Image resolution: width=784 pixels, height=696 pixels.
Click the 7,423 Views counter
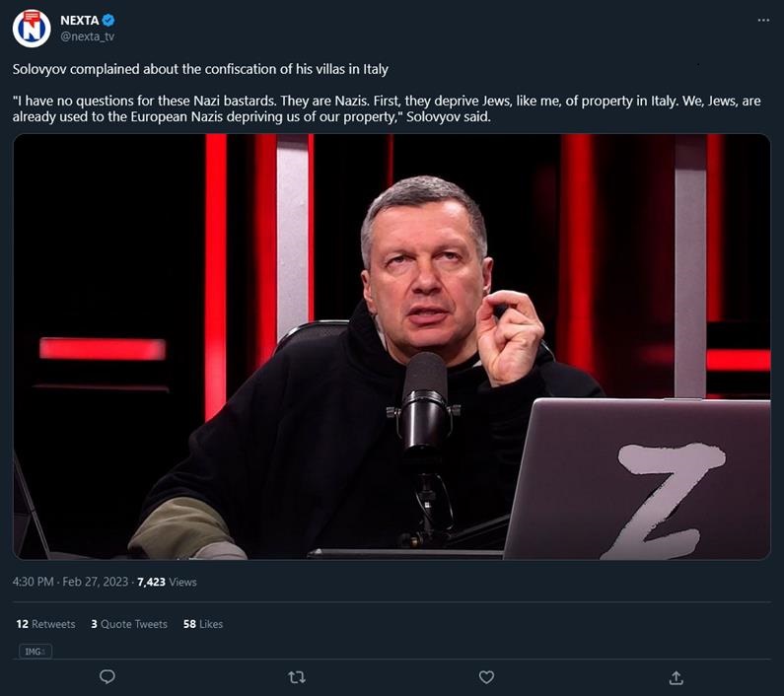coord(167,582)
